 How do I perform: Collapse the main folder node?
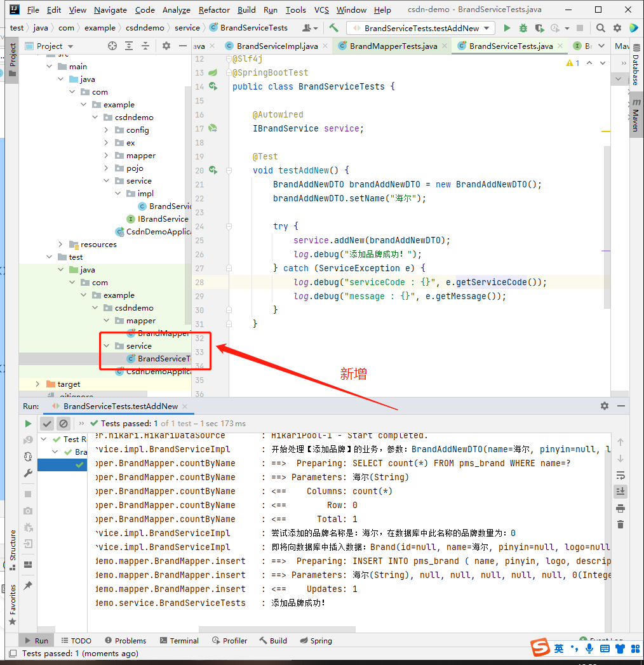(50, 66)
